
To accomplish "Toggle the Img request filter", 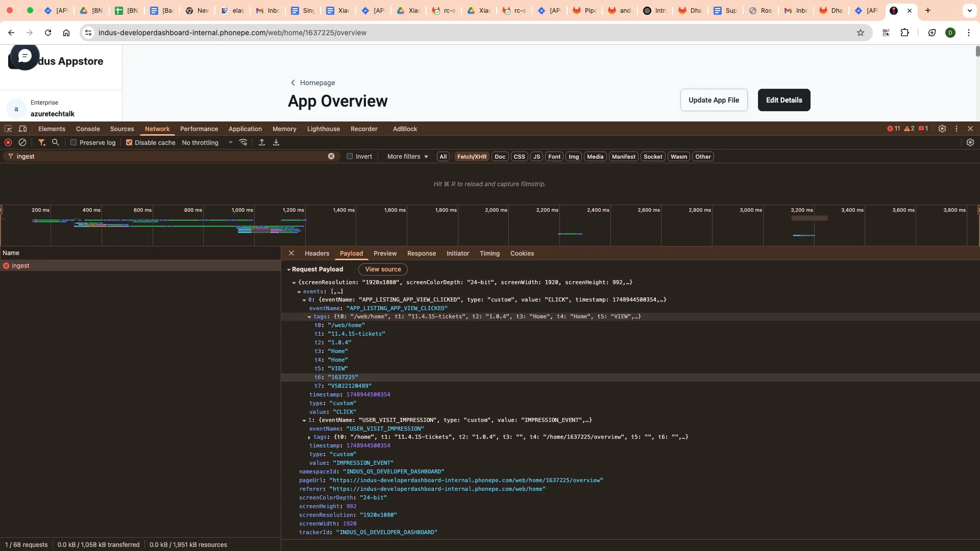I will click(x=574, y=157).
